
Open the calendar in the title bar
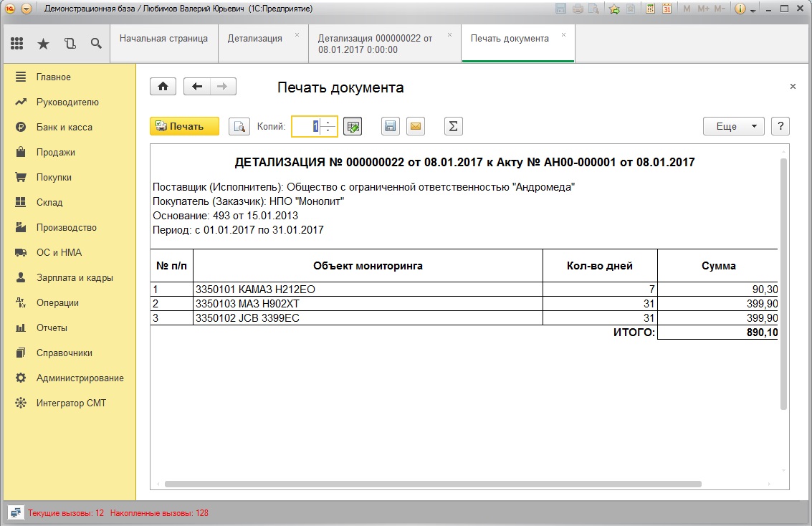click(x=667, y=9)
